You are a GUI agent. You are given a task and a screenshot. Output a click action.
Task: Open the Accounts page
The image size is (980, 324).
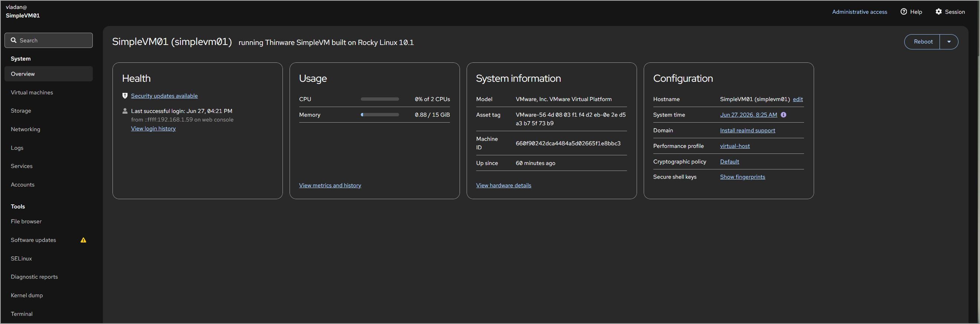click(49, 185)
